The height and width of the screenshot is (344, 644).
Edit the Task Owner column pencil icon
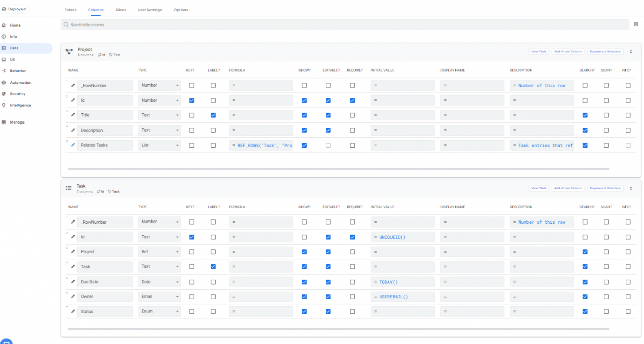73,296
